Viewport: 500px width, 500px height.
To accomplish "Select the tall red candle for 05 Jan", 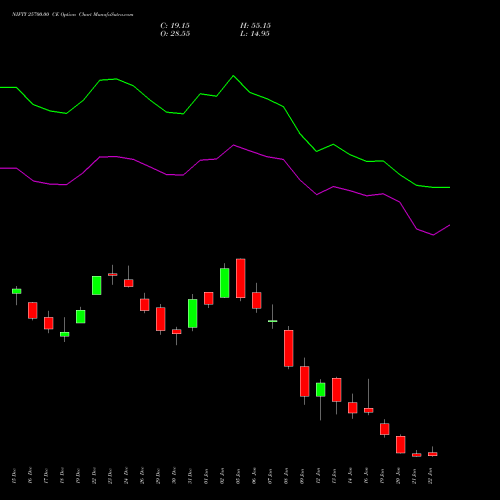I will [x=241, y=278].
